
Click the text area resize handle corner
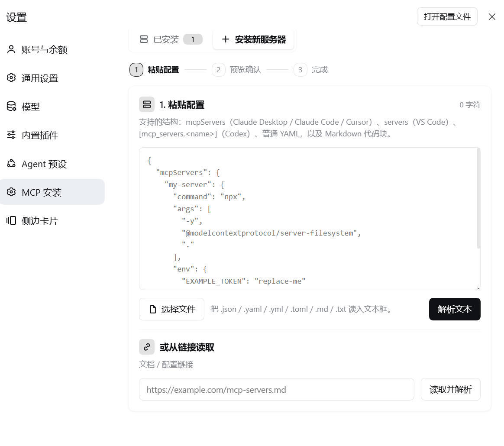pyautogui.click(x=478, y=288)
